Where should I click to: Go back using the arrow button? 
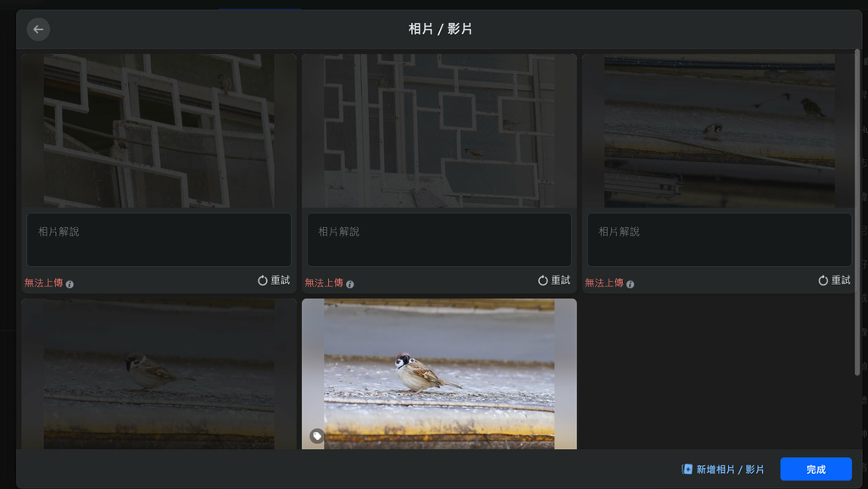(38, 30)
